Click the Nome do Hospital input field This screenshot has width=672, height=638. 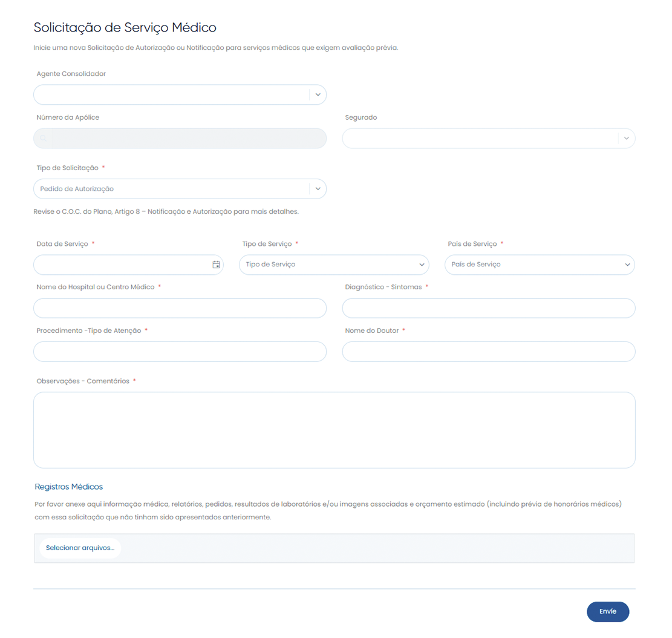pyautogui.click(x=180, y=308)
